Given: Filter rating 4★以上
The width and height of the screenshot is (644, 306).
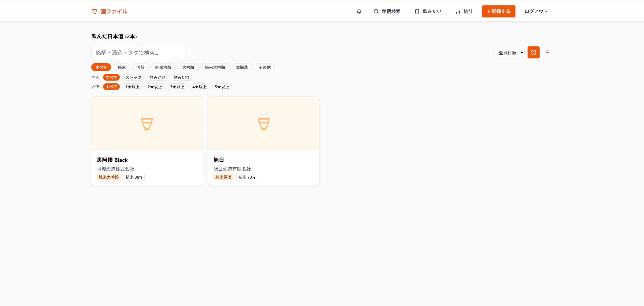Looking at the screenshot, I should point(200,87).
